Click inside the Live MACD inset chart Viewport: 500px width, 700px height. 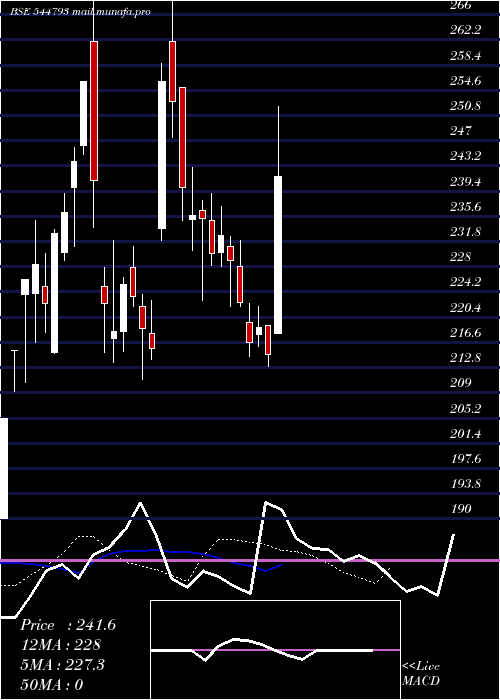pos(275,650)
